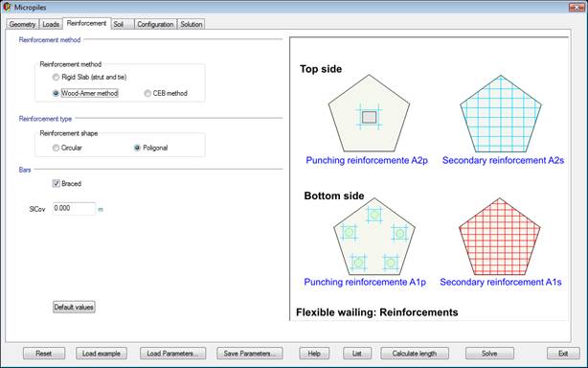Select the Reinforcement tab

(x=86, y=23)
